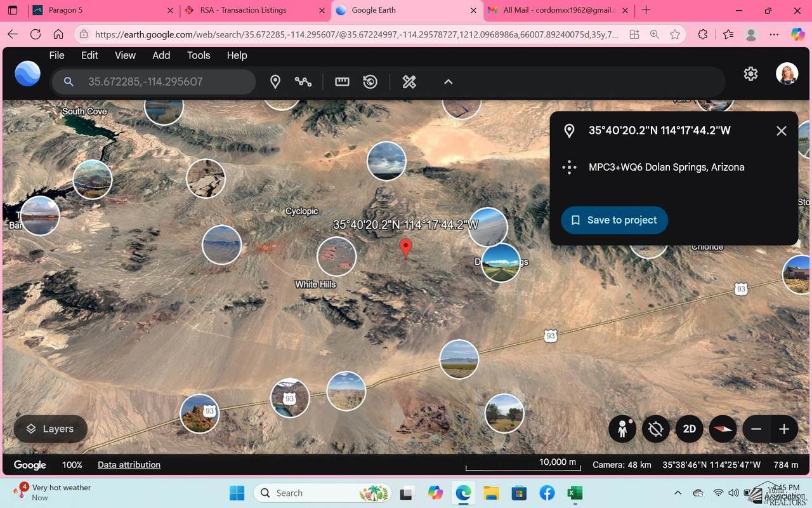This screenshot has width=812, height=508.
Task: Click the Google Earth globe logo
Action: [x=27, y=74]
